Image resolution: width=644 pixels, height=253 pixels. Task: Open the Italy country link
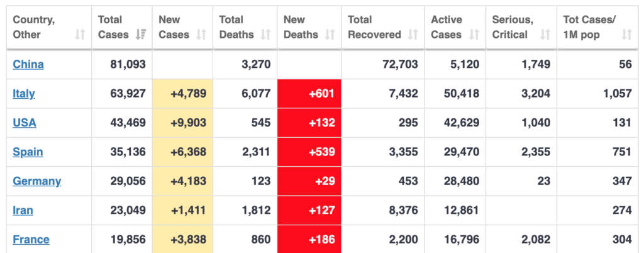[x=24, y=94]
